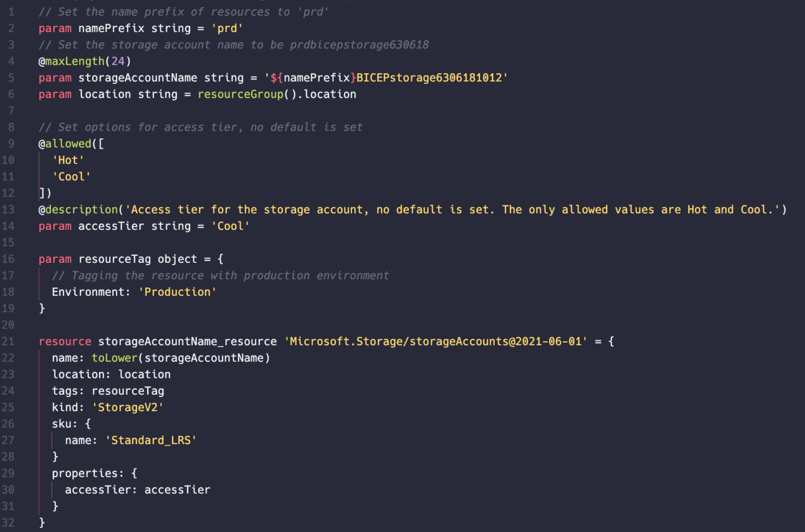This screenshot has height=532, width=805.
Task: Click the Microsoft.Storage/storageAccounts type string
Action: [436, 341]
